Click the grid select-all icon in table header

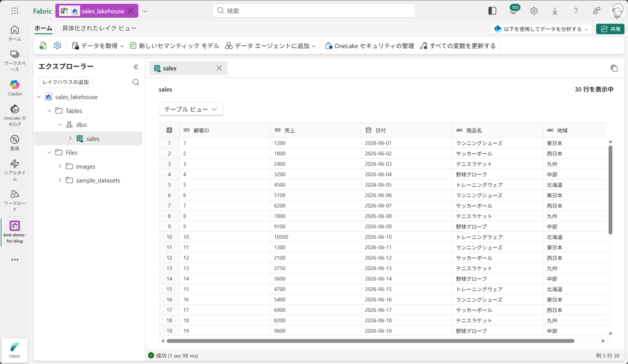click(x=169, y=130)
